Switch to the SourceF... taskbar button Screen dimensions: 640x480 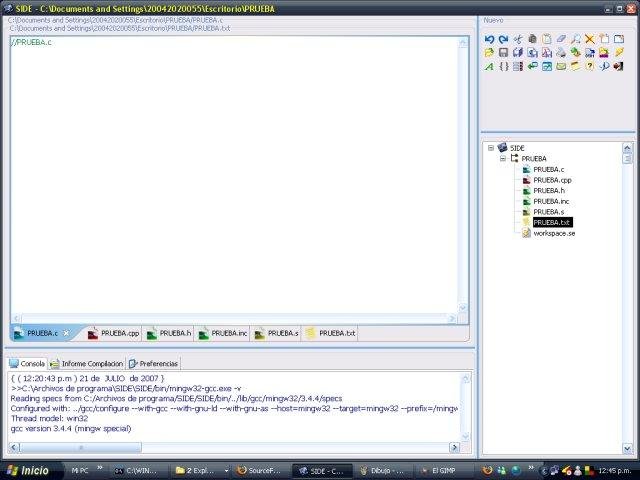pos(259,471)
